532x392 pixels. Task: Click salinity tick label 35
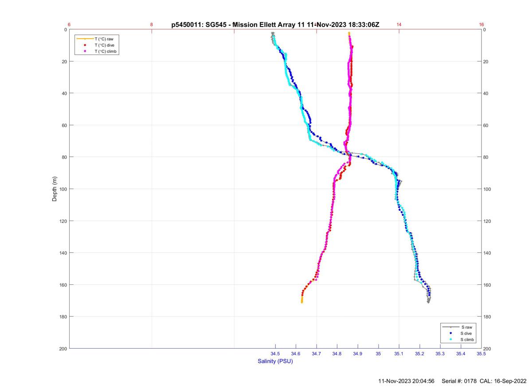(x=379, y=353)
